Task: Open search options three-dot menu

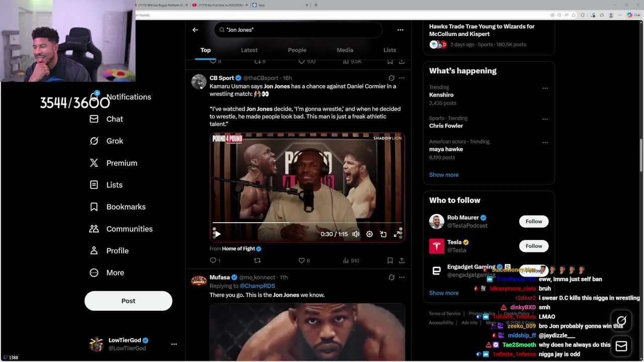Action: click(x=400, y=30)
